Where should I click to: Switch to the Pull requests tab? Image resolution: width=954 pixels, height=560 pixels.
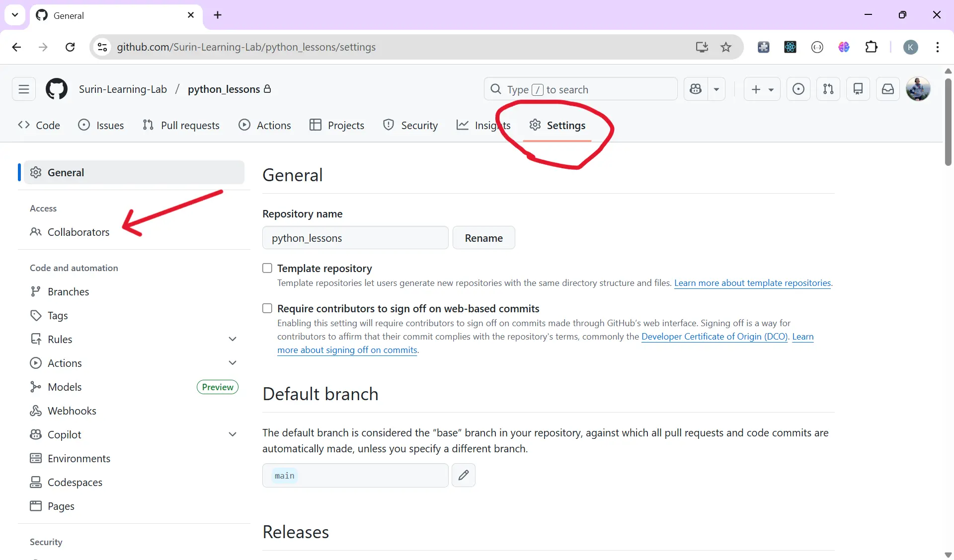coord(181,125)
